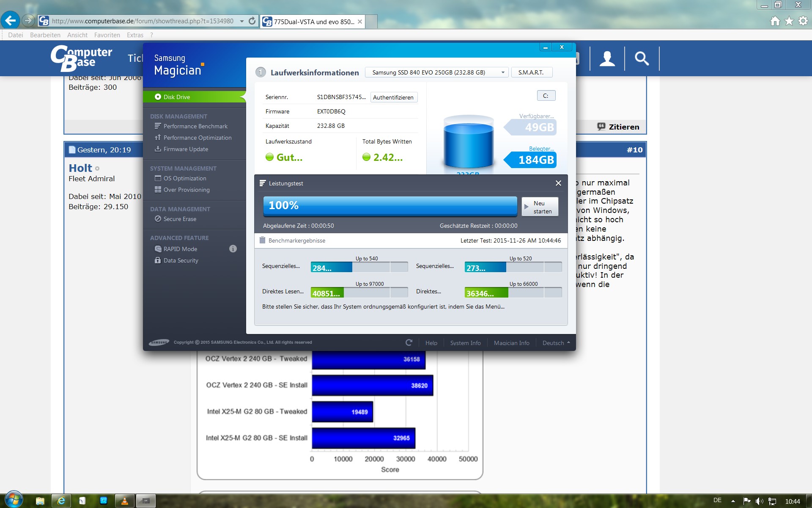
Task: Open the Deutsch language selector
Action: point(556,343)
